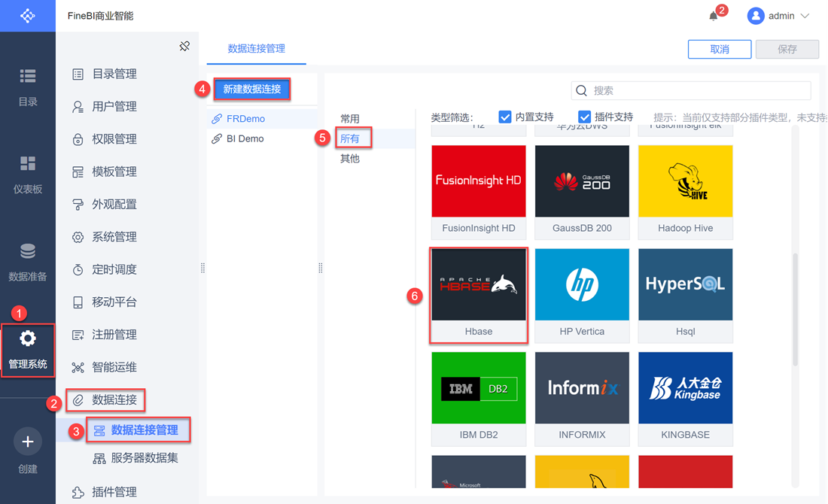
Task: Click the left panel resize handle
Action: [x=202, y=268]
